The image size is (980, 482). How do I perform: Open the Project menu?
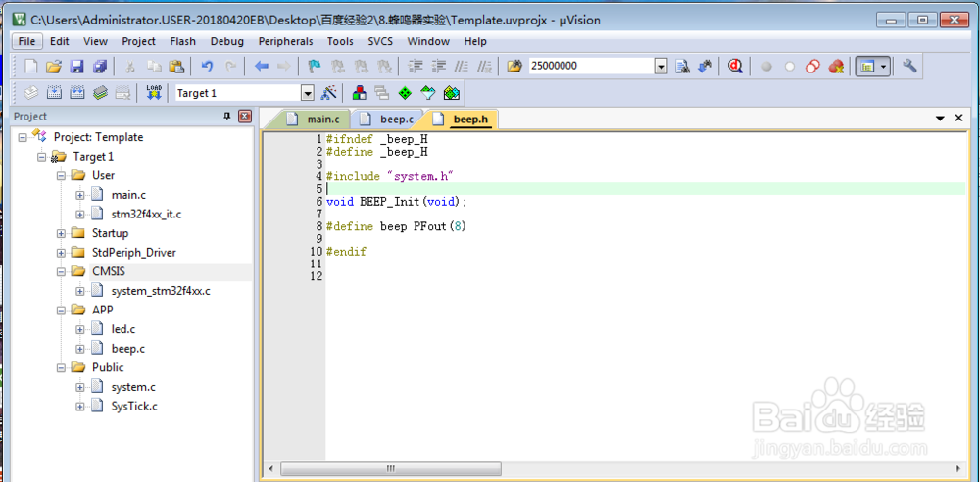pyautogui.click(x=138, y=41)
